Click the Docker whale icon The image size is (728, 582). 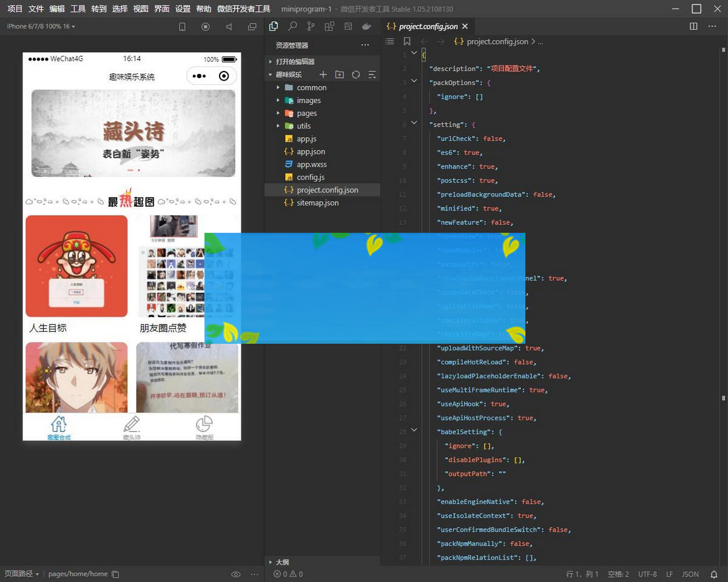pos(366,27)
